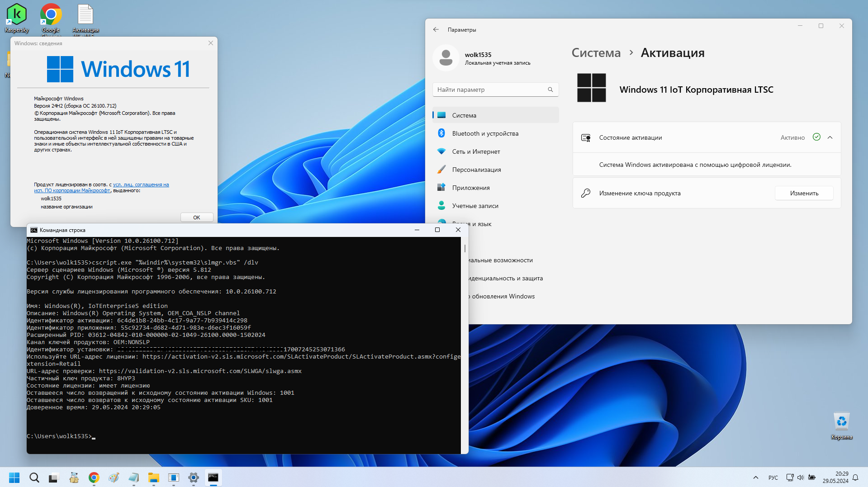
Task: Click the Command Prompt title bar icon
Action: click(34, 230)
